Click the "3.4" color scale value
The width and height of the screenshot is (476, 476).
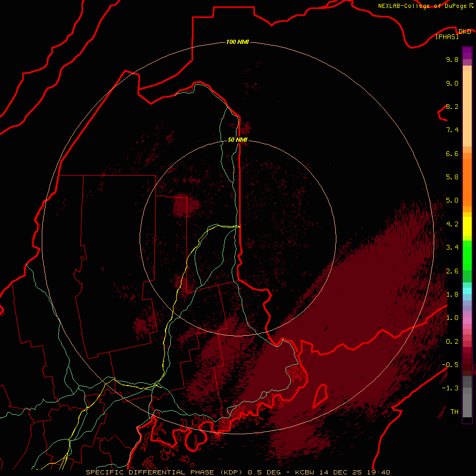(x=452, y=248)
